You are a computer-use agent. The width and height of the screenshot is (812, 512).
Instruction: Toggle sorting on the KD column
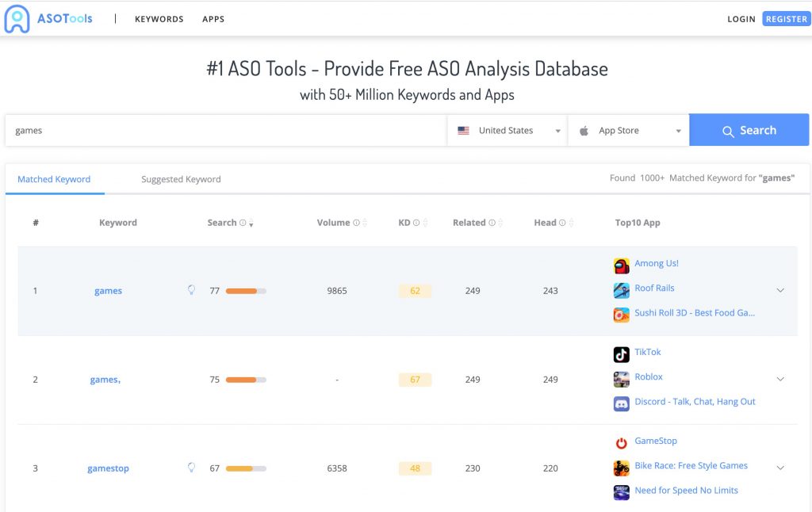426,223
